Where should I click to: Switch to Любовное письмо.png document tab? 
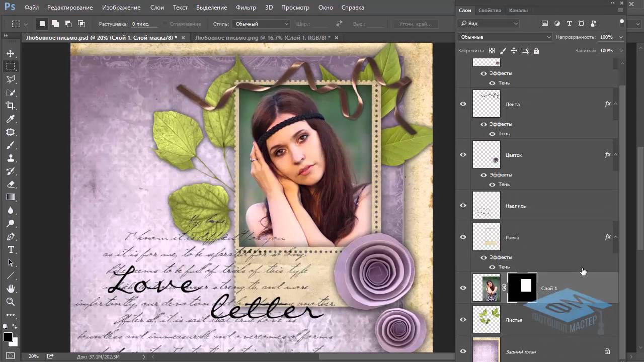(263, 38)
